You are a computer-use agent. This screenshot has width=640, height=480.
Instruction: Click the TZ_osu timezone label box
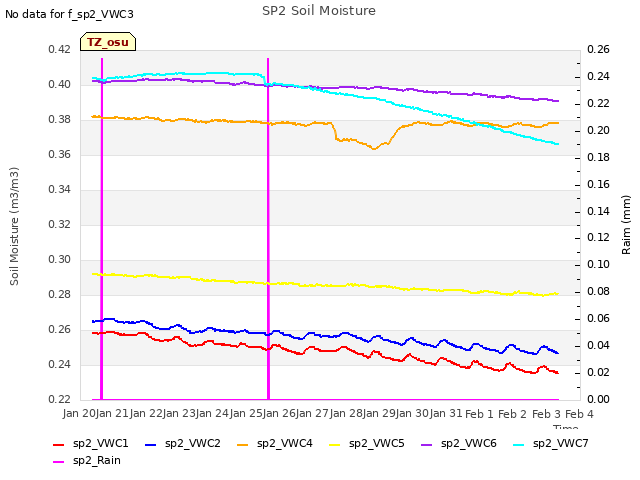(x=108, y=42)
